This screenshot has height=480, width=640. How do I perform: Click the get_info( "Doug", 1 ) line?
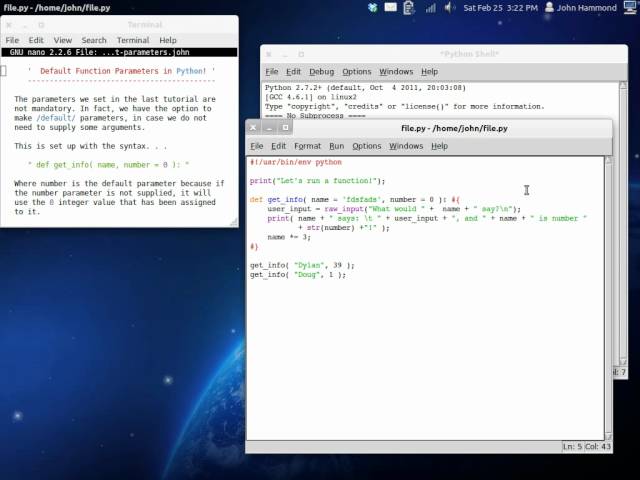click(x=298, y=275)
